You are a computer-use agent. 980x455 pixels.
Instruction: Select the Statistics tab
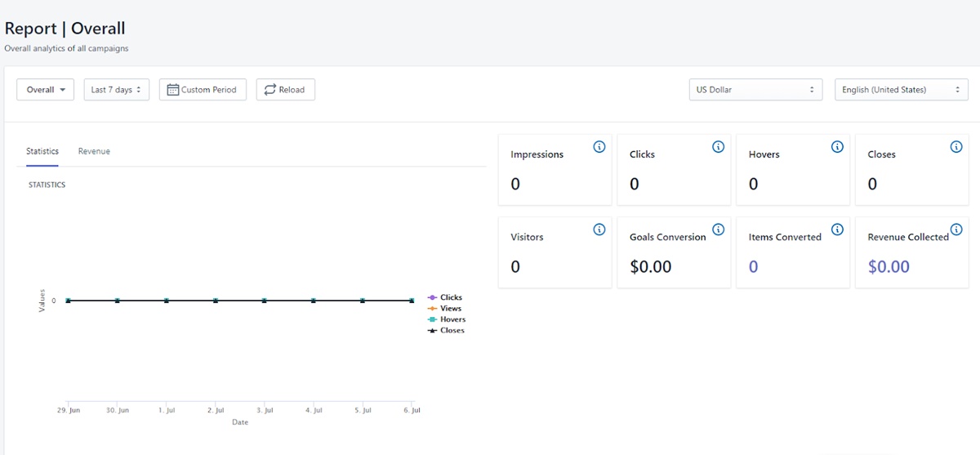click(42, 151)
